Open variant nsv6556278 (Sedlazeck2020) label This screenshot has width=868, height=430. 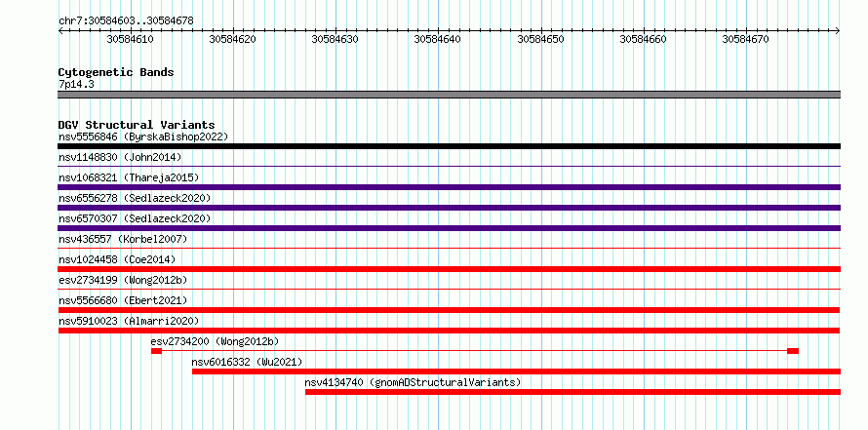tap(135, 198)
